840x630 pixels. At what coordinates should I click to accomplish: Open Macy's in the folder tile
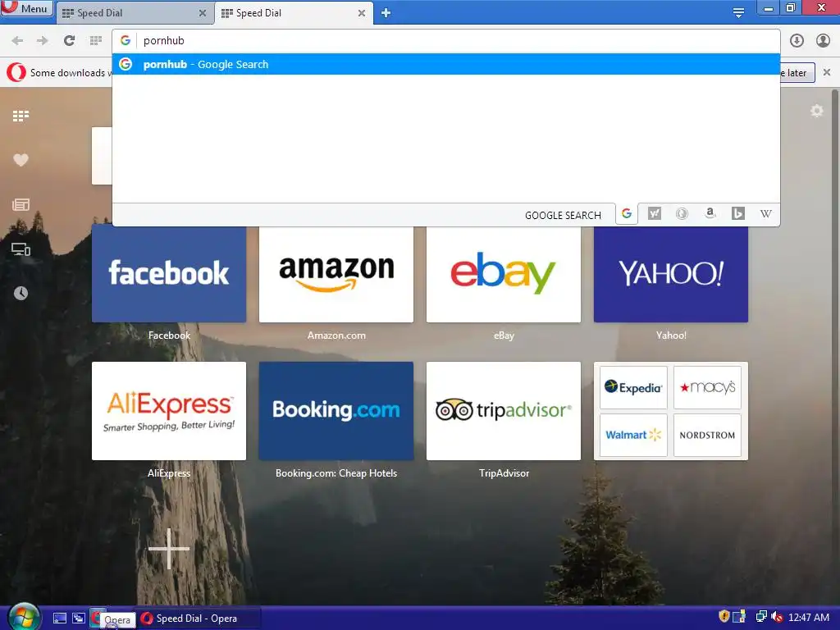coord(707,387)
